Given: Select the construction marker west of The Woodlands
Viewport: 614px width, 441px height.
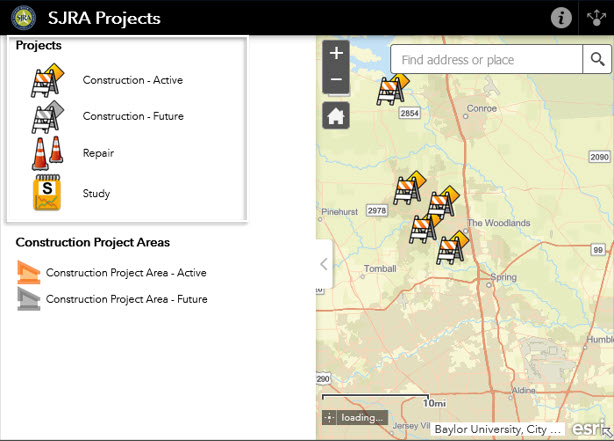Looking at the screenshot, I should pos(443,203).
